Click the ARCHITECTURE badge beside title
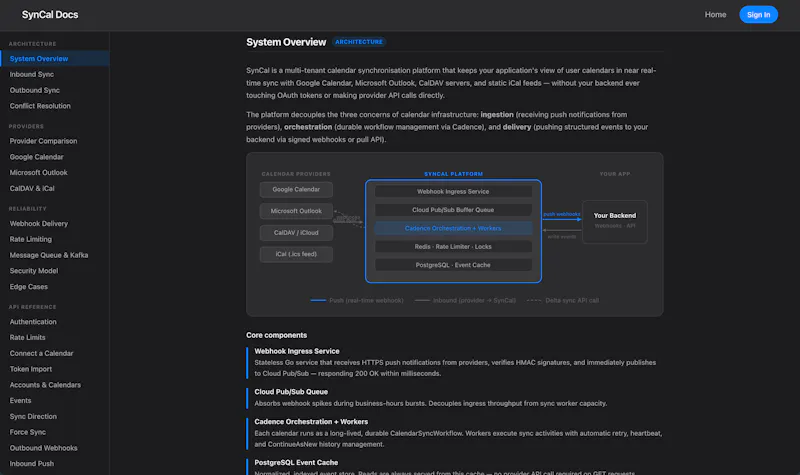This screenshot has height=475, width=800. 359,42
